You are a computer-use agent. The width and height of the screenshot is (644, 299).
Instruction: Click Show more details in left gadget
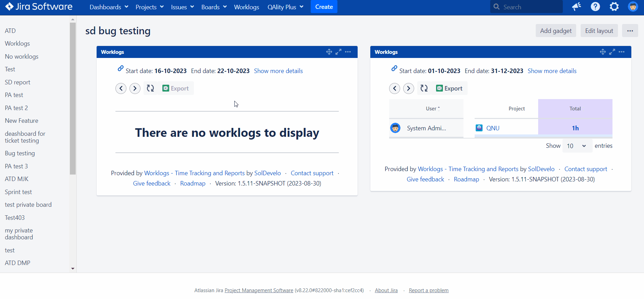click(x=278, y=71)
